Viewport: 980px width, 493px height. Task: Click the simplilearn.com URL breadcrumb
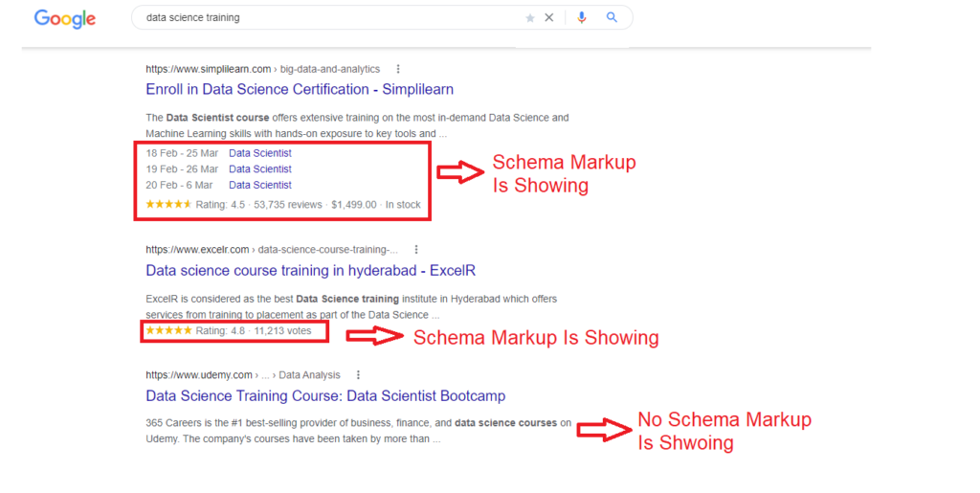(262, 69)
